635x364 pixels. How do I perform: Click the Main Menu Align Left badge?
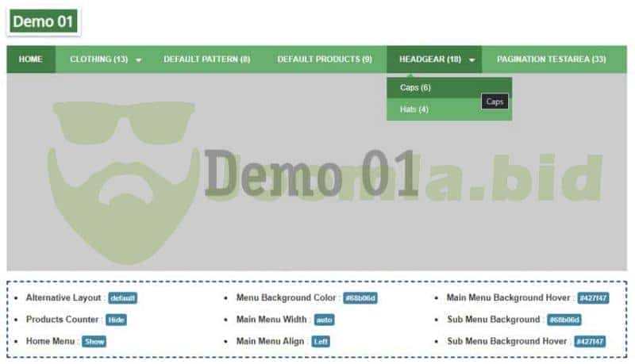coord(321,342)
